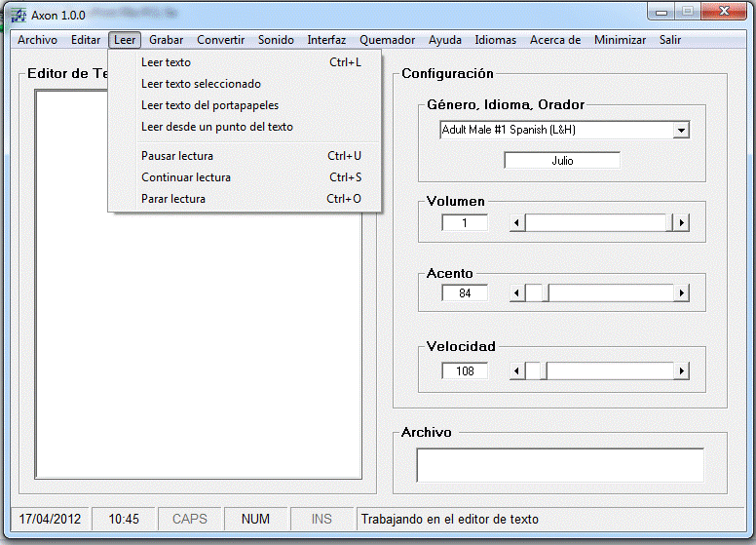Screen dimensions: 756x545
Task: Click the Axon app icon in title bar
Action: coord(19,14)
